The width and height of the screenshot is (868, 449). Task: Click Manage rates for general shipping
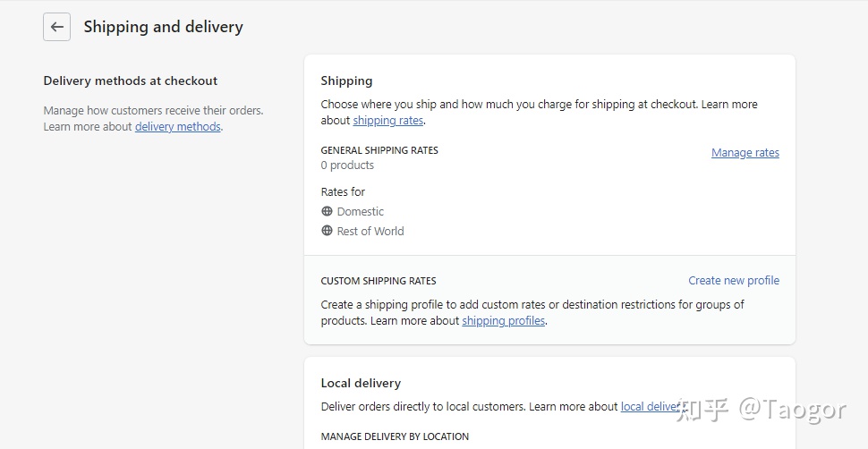pos(745,153)
